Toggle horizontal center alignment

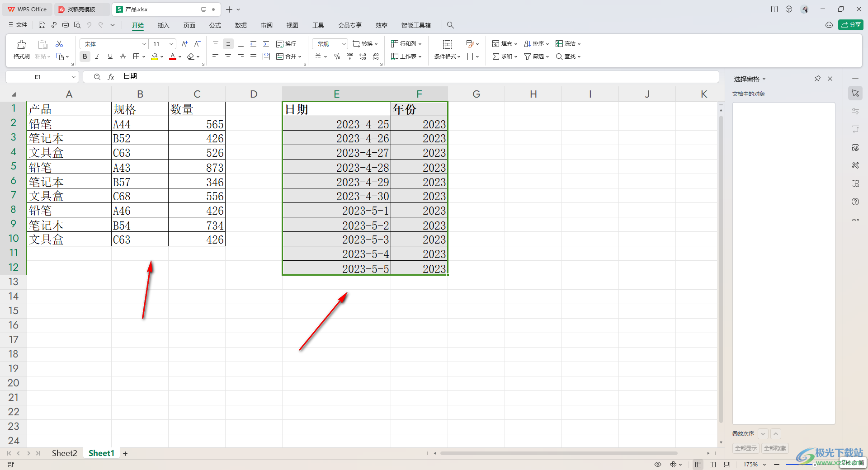click(x=228, y=56)
